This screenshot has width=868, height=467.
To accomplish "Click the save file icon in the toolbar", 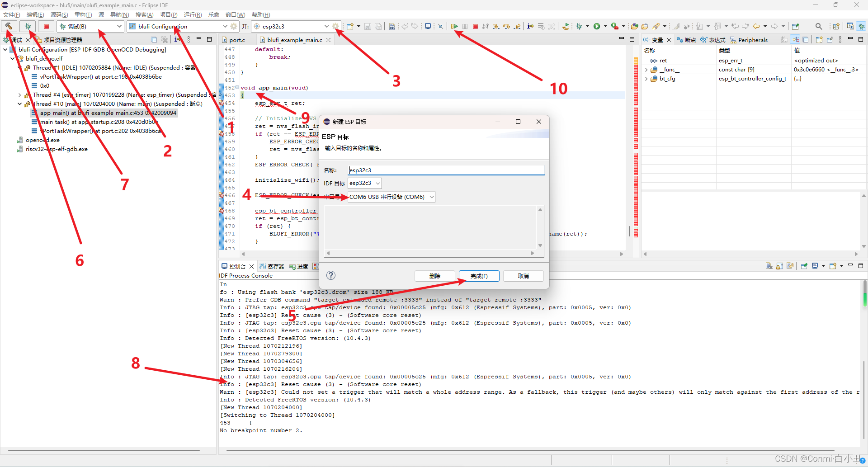I will [x=368, y=26].
